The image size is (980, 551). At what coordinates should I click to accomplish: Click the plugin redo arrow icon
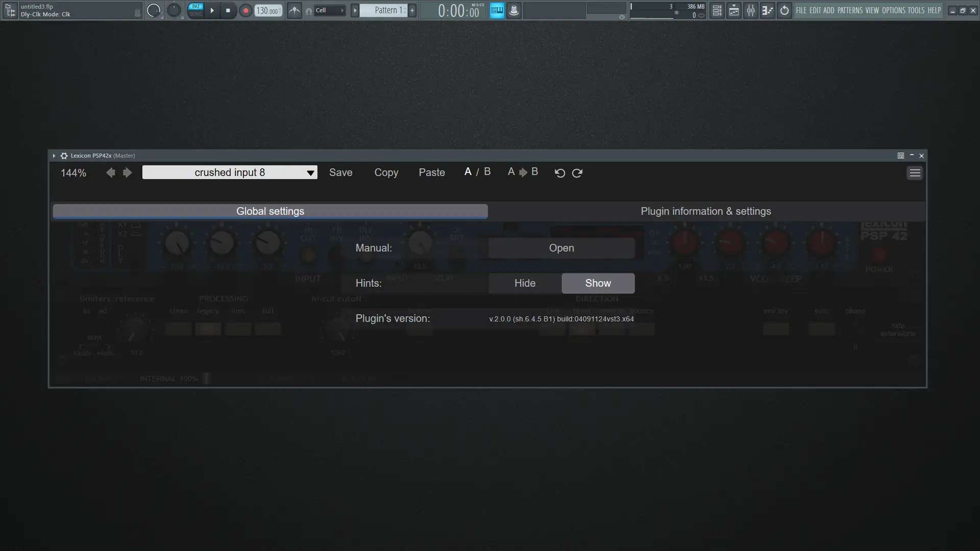click(x=577, y=173)
